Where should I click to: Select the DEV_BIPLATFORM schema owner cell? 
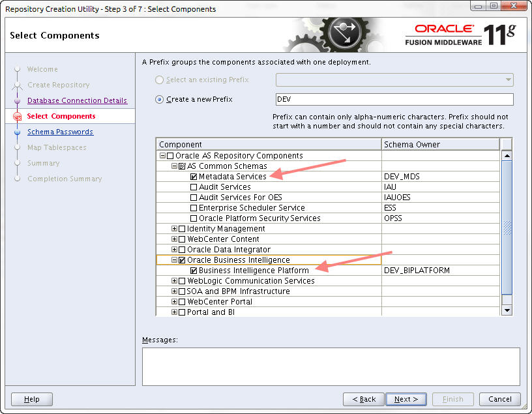441,271
